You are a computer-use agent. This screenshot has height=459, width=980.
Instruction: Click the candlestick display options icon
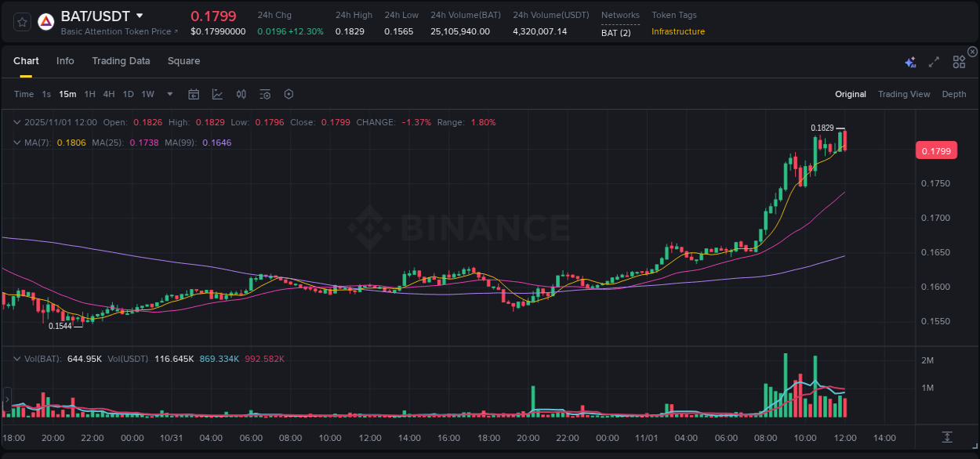[241, 93]
